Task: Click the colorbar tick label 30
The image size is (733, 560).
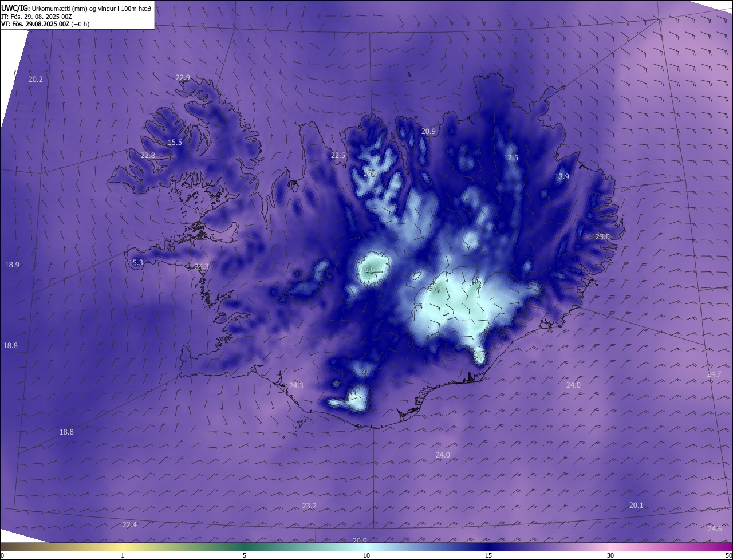Action: coord(610,555)
